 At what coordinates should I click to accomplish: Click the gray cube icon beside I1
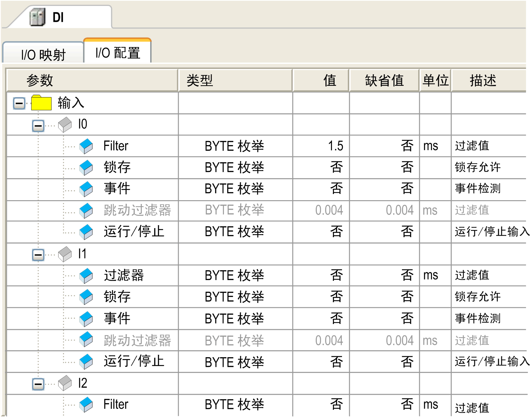65,254
